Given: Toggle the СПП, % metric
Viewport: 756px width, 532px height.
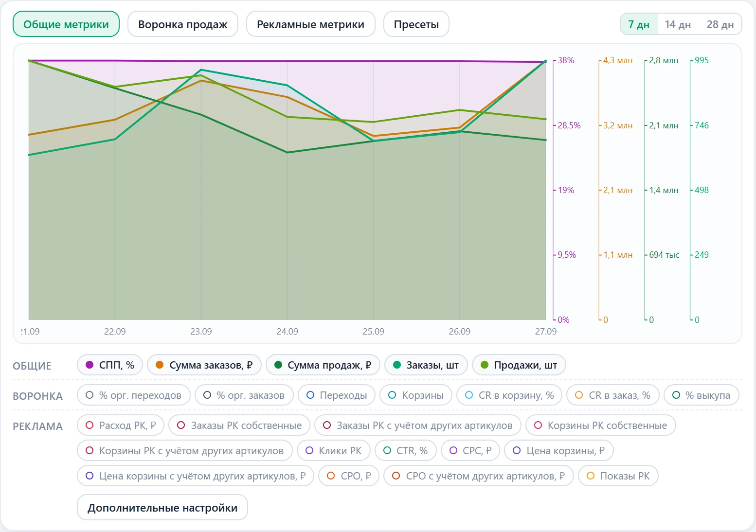Looking at the screenshot, I should (110, 365).
